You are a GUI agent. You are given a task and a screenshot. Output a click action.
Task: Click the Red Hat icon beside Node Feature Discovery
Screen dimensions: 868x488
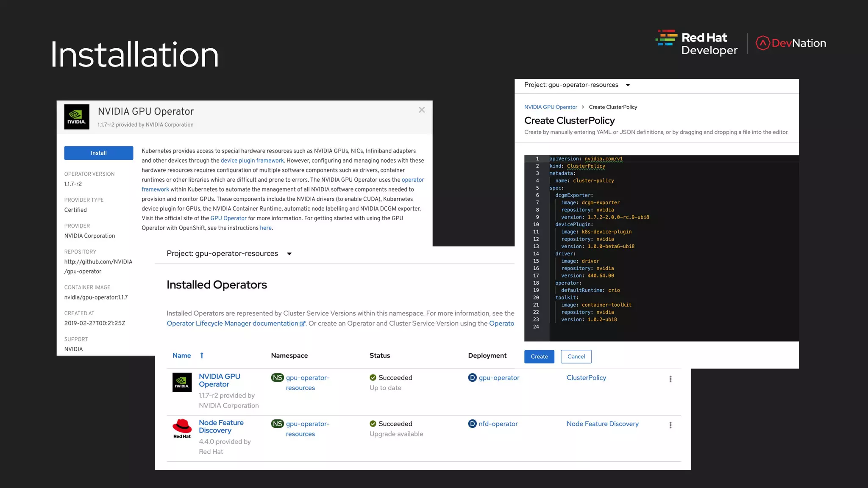182,428
